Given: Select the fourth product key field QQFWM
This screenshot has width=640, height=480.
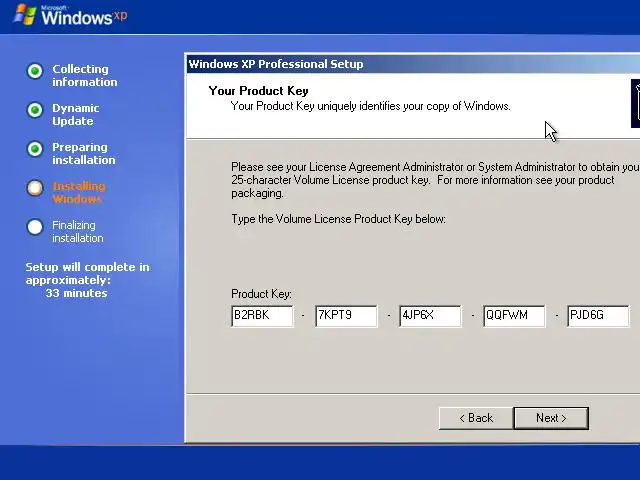Looking at the screenshot, I should (514, 316).
